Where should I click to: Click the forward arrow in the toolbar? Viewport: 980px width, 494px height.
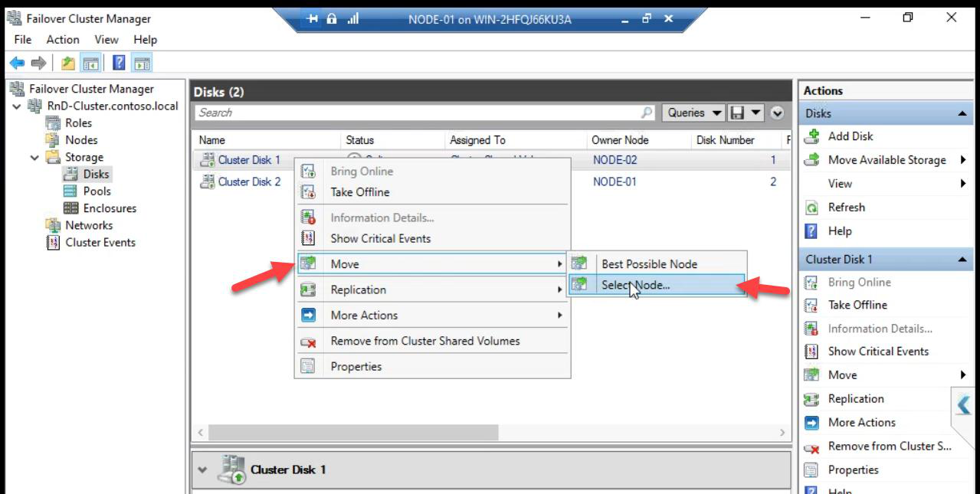click(x=38, y=64)
